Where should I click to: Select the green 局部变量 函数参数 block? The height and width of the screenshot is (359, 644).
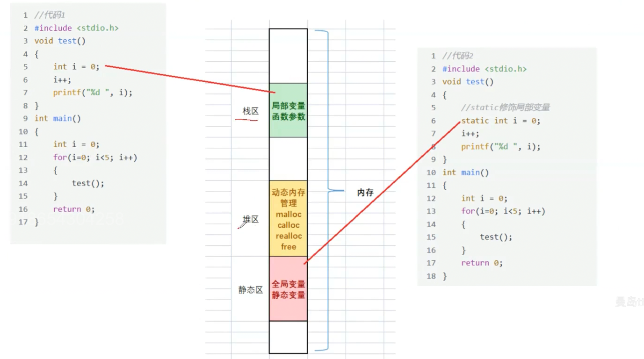click(x=288, y=110)
